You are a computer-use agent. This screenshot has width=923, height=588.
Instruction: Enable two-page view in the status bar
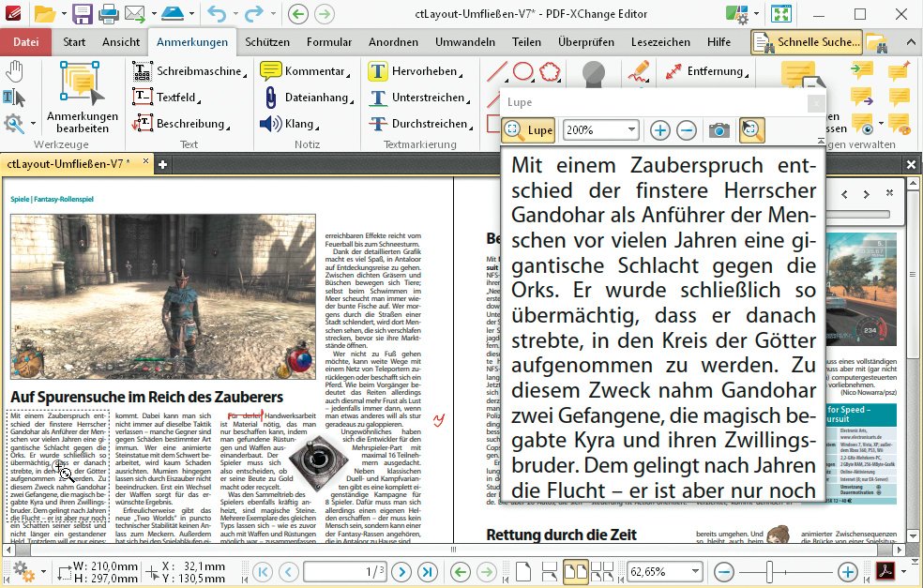click(x=575, y=569)
